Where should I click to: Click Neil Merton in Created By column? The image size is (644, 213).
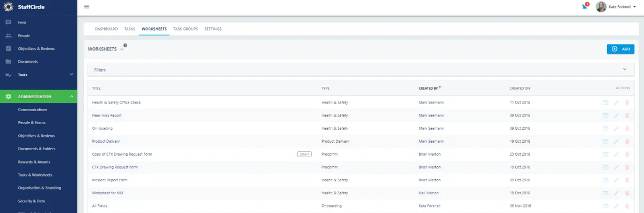[429, 193]
